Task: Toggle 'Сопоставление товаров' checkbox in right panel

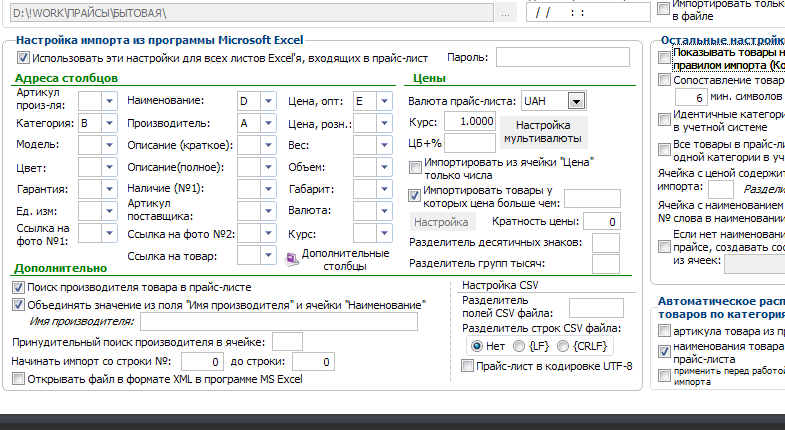Action: pos(664,80)
